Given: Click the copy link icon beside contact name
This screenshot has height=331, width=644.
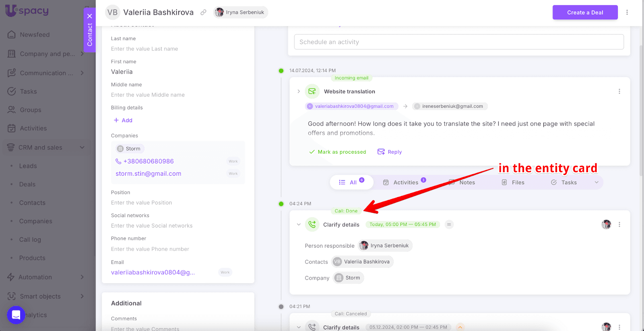Looking at the screenshot, I should 204,12.
